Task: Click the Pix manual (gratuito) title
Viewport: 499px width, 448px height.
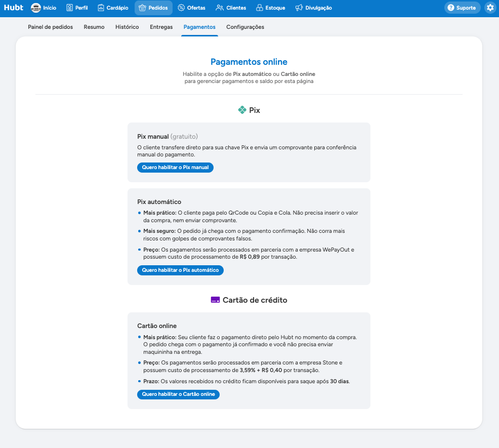Action: point(168,137)
